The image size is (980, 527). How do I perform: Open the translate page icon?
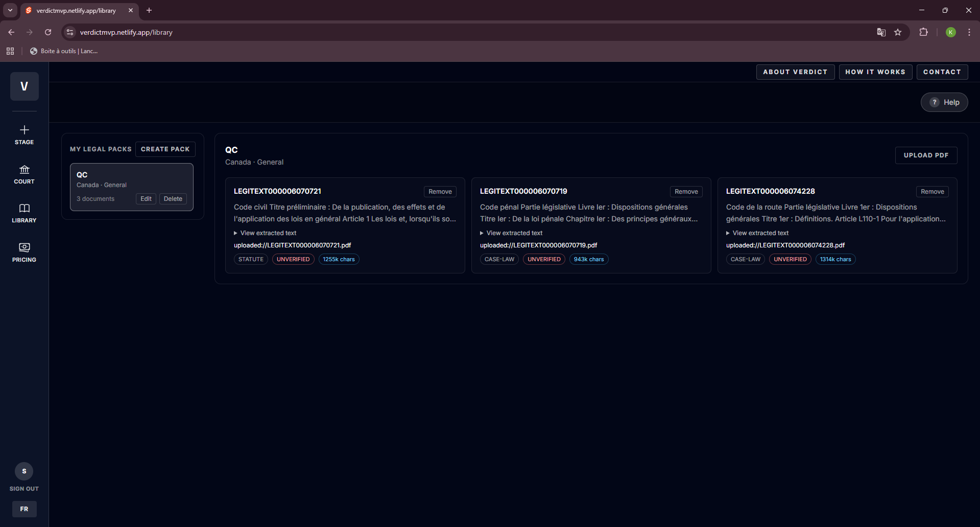881,32
